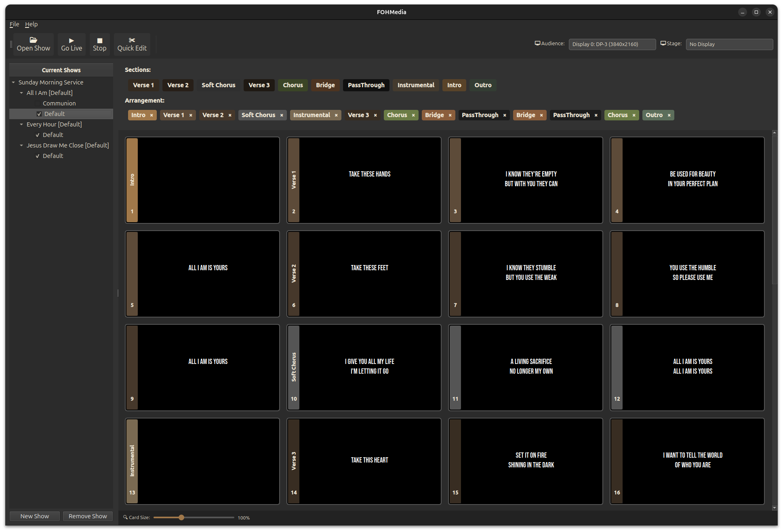Open the Audience display dropdown
783x532 pixels.
coord(612,44)
